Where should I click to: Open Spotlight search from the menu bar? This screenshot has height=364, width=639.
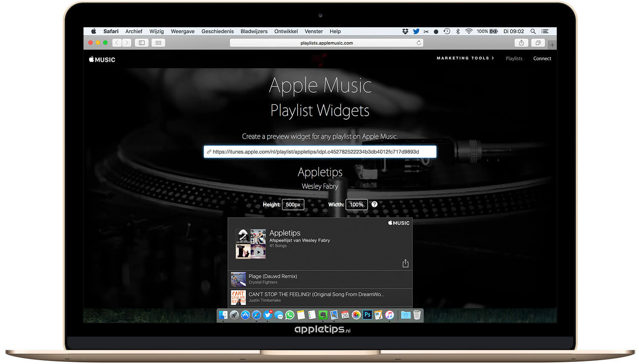tap(533, 31)
